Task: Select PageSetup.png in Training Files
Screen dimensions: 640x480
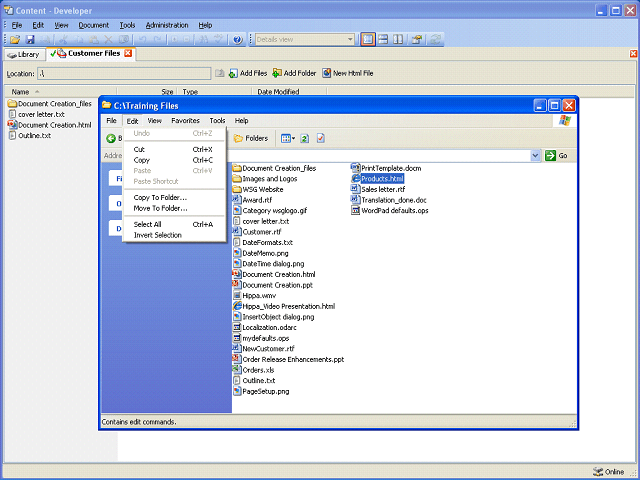Action: (x=261, y=391)
